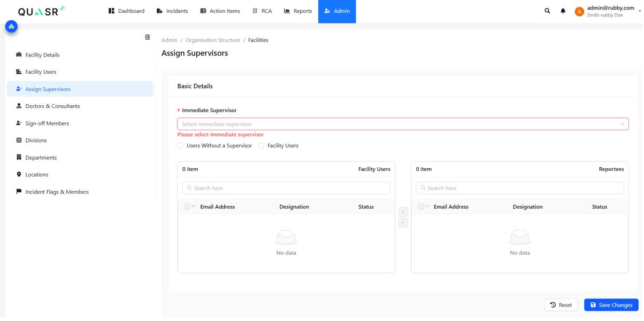The width and height of the screenshot is (644, 321).
Task: Click the notification bell icon
Action: tap(563, 11)
